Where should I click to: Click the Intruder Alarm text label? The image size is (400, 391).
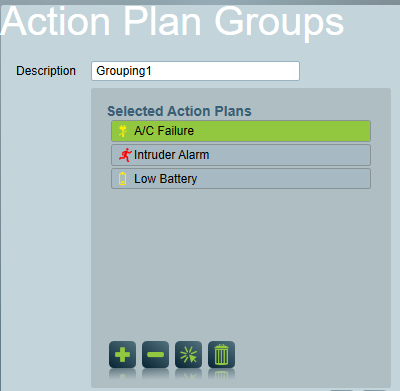point(172,155)
